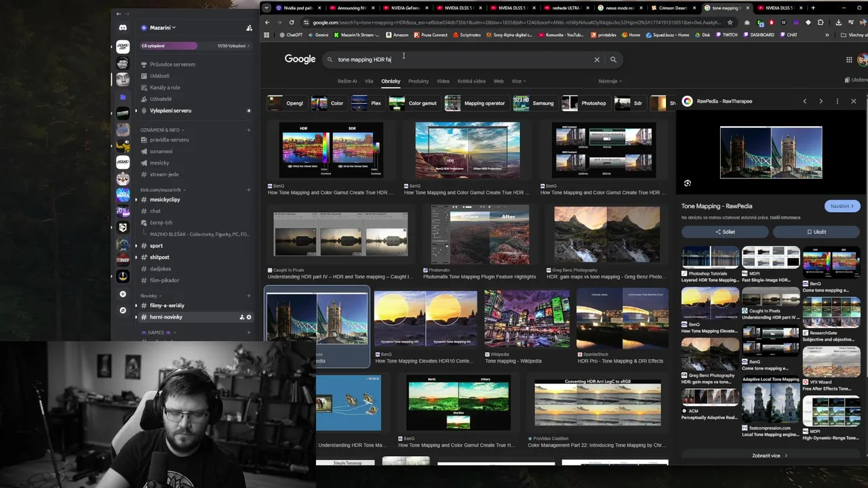
Task: Open new Chrome tab with plus
Action: point(813,8)
